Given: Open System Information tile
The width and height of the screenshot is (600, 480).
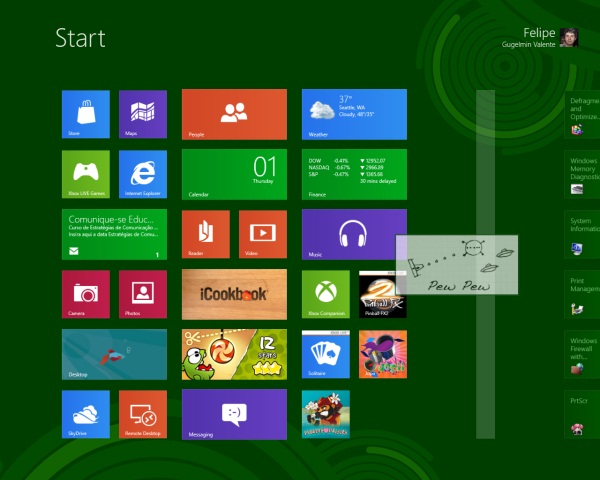Looking at the screenshot, I should tap(582, 234).
